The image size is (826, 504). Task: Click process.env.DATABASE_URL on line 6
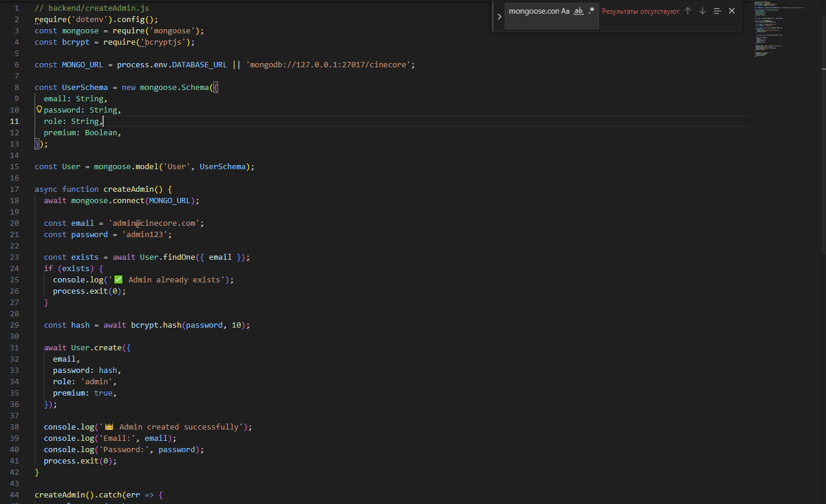click(x=172, y=64)
